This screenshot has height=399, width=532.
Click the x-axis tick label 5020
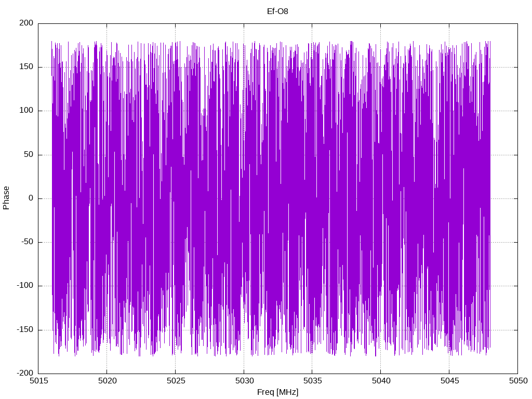[x=107, y=381]
